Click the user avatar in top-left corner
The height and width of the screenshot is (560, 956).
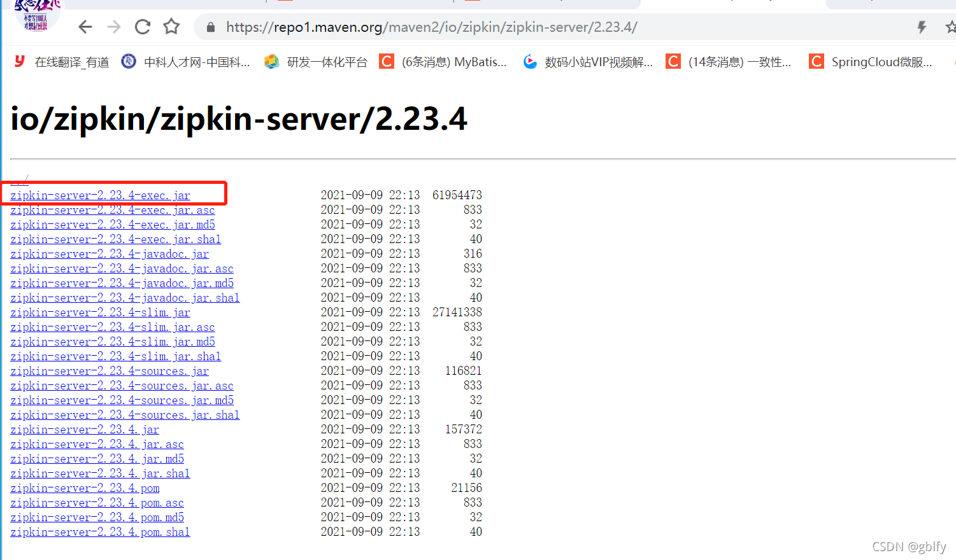pos(36,14)
